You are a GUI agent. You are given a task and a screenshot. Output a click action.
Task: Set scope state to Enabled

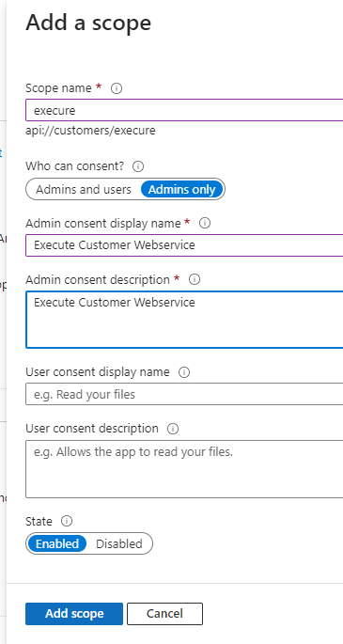[x=57, y=543]
